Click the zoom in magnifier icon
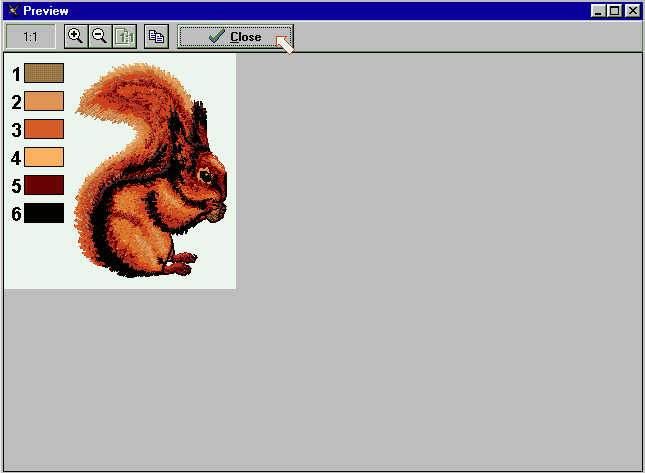Image resolution: width=645 pixels, height=473 pixels. 76,37
